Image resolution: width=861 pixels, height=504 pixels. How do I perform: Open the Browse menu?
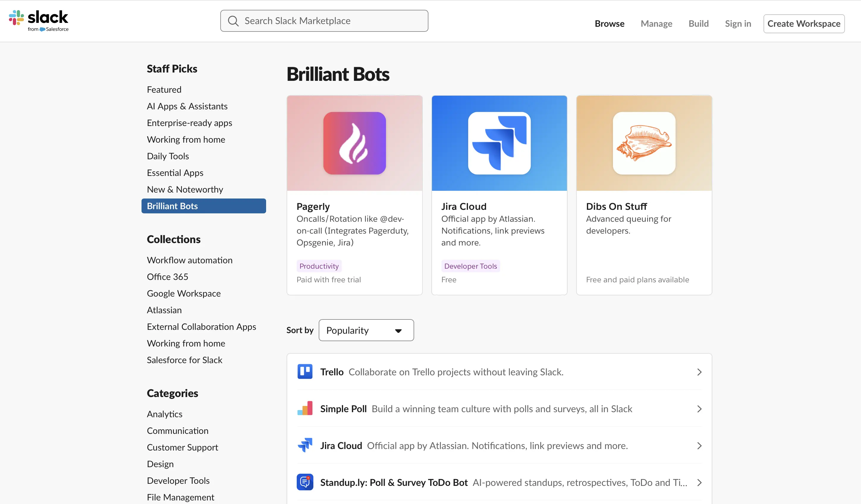[x=609, y=23]
